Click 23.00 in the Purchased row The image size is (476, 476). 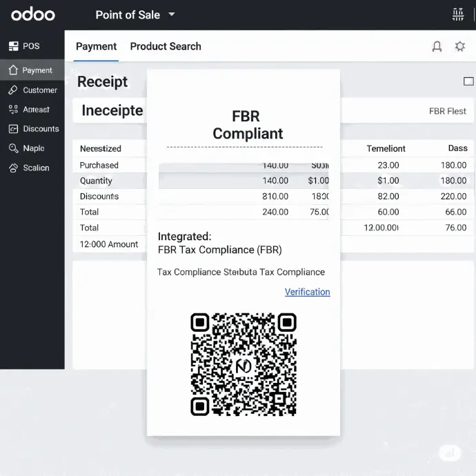388,165
